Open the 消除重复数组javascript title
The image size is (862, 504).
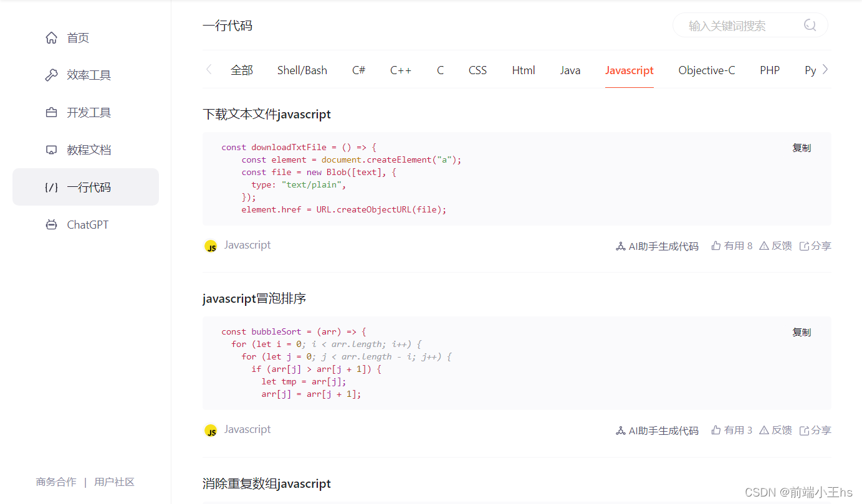pos(267,484)
